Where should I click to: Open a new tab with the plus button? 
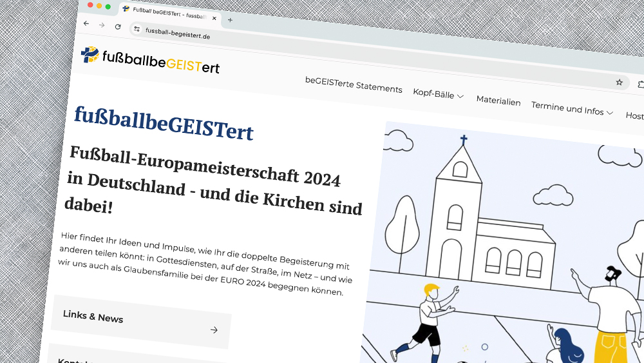pos(230,20)
